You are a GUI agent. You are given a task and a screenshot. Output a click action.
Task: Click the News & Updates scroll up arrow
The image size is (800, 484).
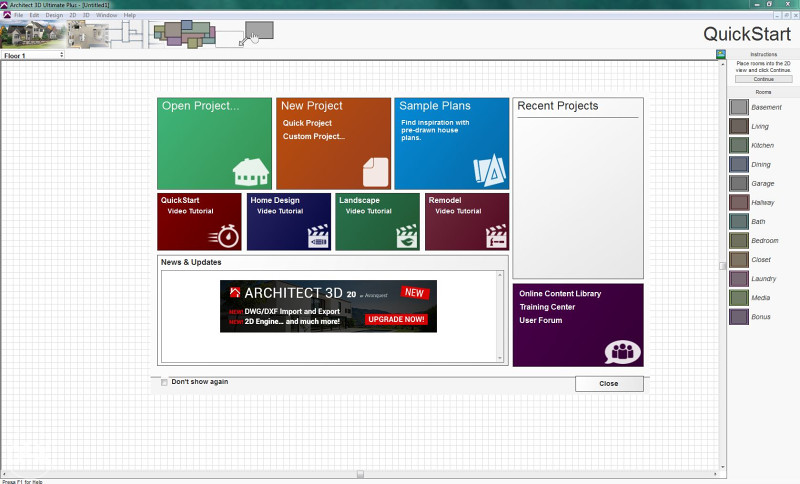pyautogui.click(x=500, y=275)
